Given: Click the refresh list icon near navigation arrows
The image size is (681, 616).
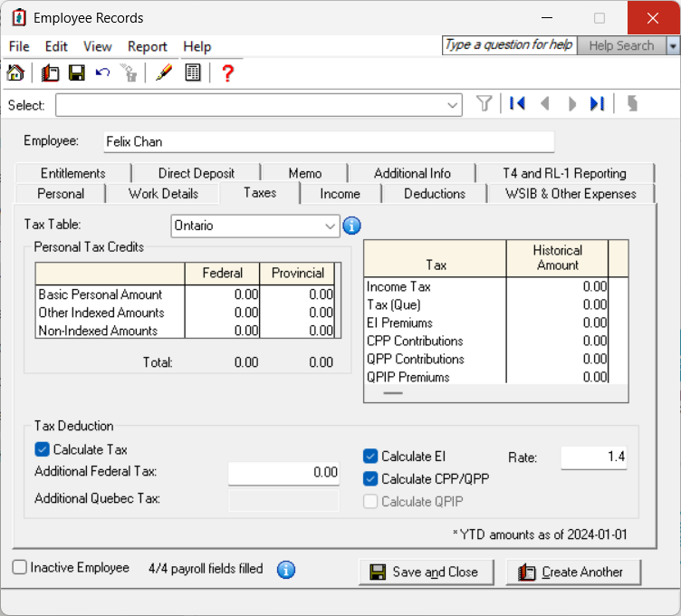Looking at the screenshot, I should (632, 104).
